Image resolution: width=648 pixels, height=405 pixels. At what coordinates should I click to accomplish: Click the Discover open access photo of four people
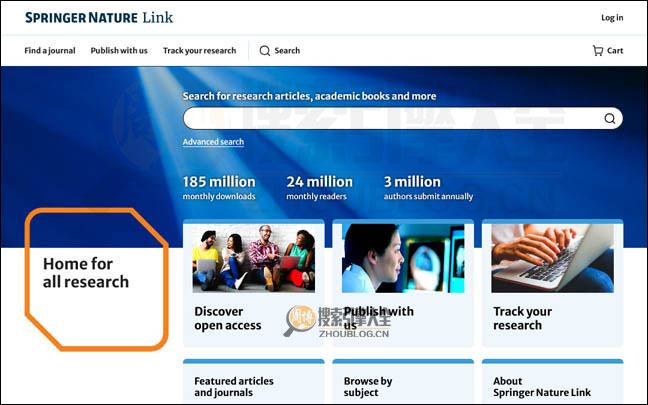point(254,258)
